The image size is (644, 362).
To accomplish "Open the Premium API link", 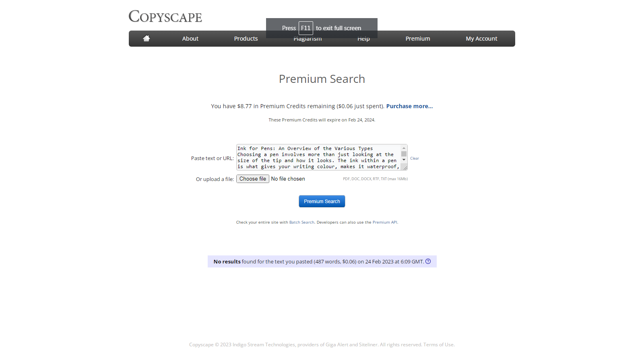I will 385,222.
